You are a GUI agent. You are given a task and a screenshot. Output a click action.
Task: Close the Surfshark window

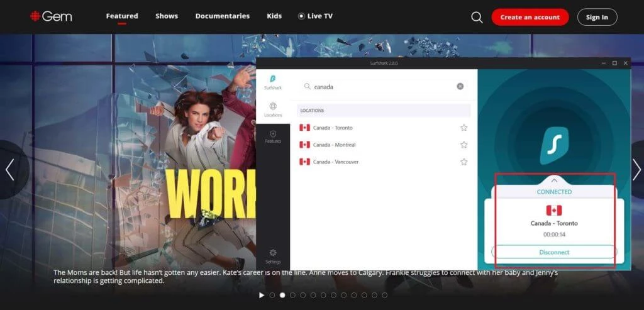coord(626,64)
